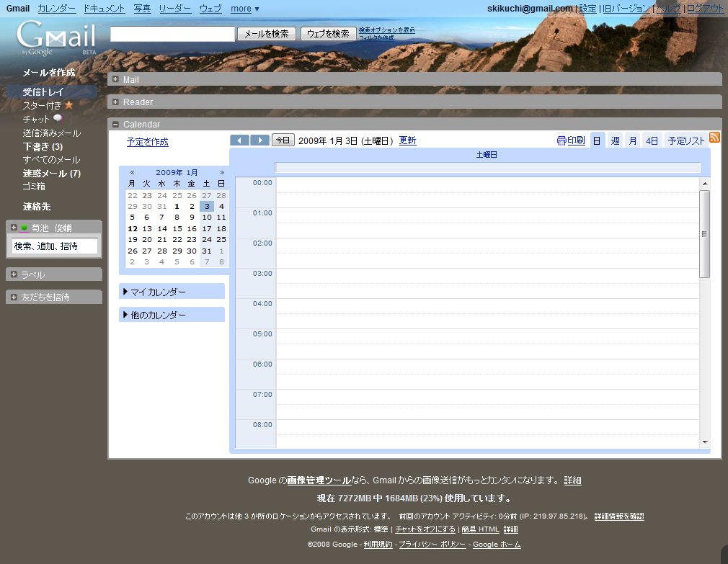Click the RSS feed icon in Calendar
Screen dimensions: 728x564
pyautogui.click(x=714, y=138)
